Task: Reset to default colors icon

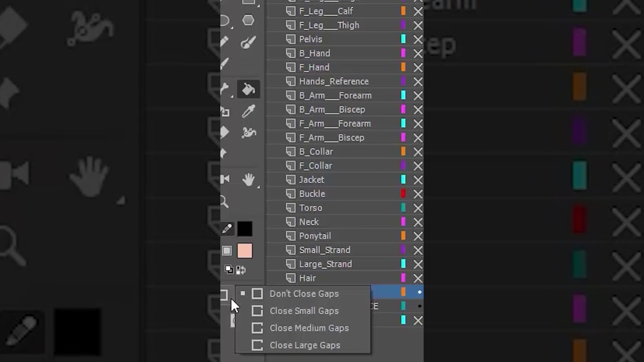Action: (229, 270)
